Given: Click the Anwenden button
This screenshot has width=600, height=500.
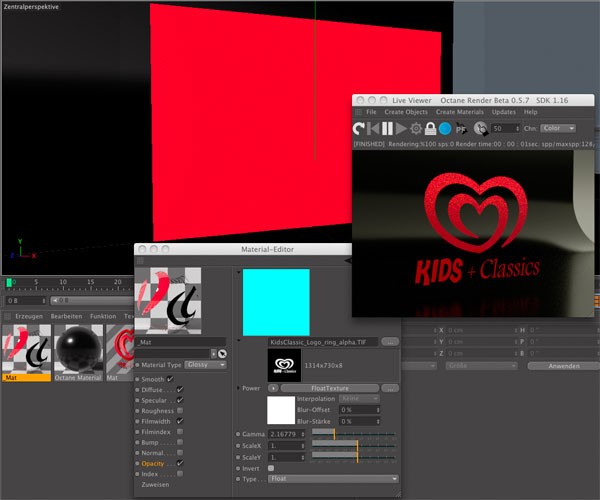Looking at the screenshot, I should (563, 366).
